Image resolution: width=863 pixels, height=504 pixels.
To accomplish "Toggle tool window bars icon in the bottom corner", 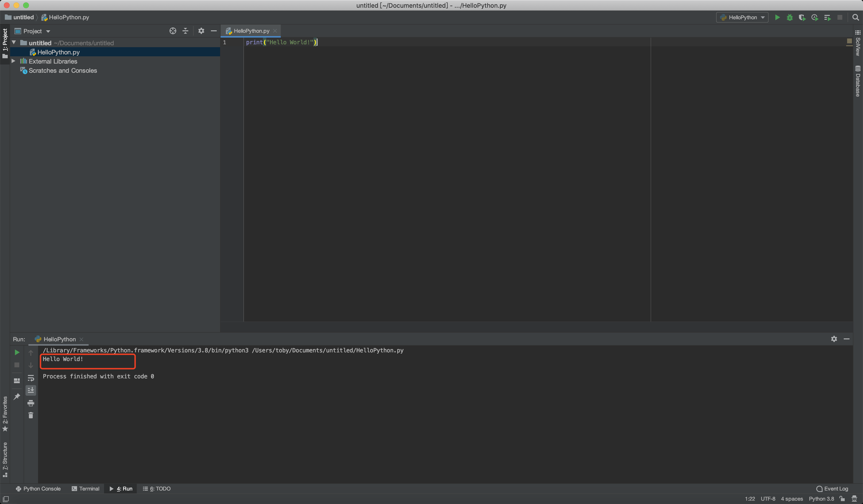I will pos(6,499).
